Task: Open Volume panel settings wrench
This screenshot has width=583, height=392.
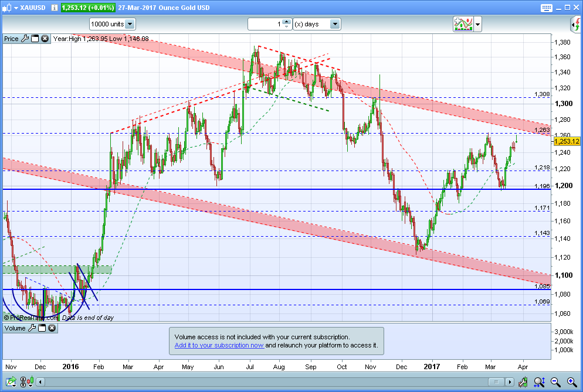Action: point(32,328)
